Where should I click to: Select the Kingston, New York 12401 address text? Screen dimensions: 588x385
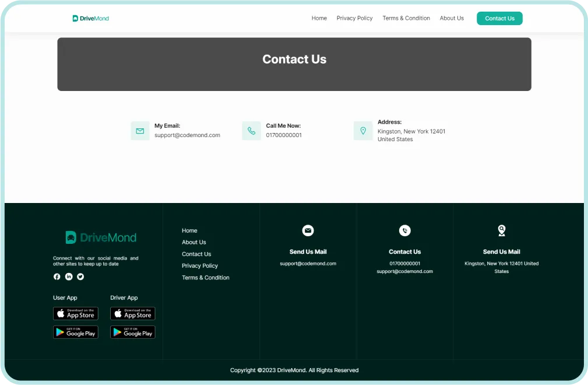(411, 135)
